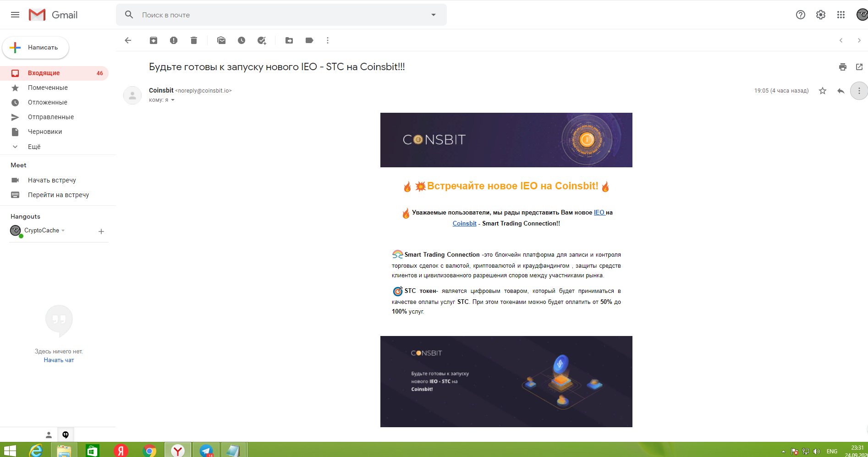Screen dimensions: 868x457
Task: Open Chrome from taskbar
Action: point(149,451)
